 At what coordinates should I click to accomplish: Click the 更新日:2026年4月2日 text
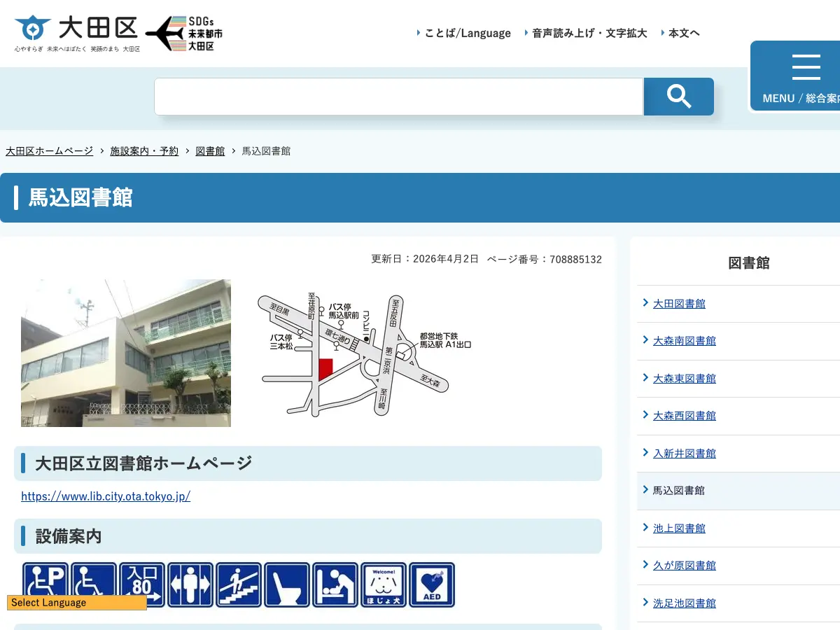pyautogui.click(x=425, y=259)
